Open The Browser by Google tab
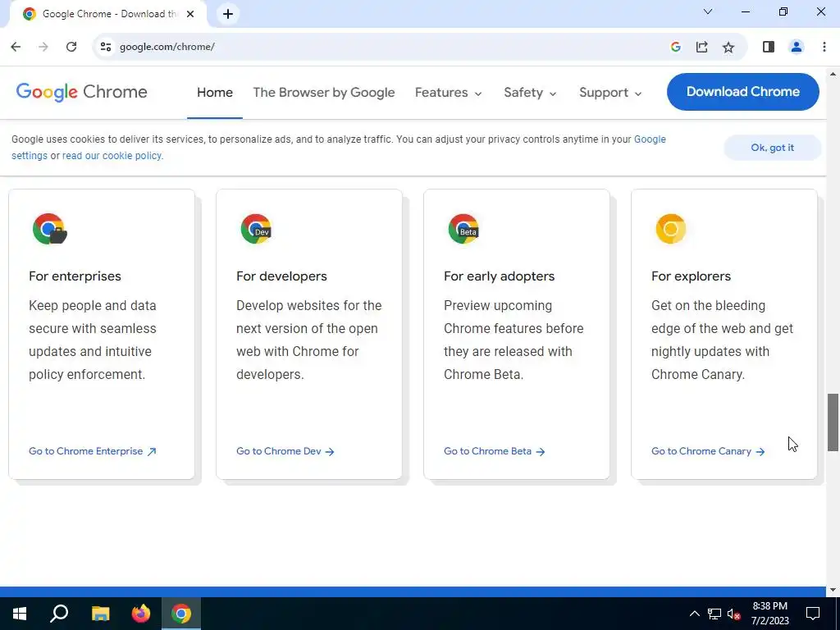This screenshot has width=840, height=630. 323,93
